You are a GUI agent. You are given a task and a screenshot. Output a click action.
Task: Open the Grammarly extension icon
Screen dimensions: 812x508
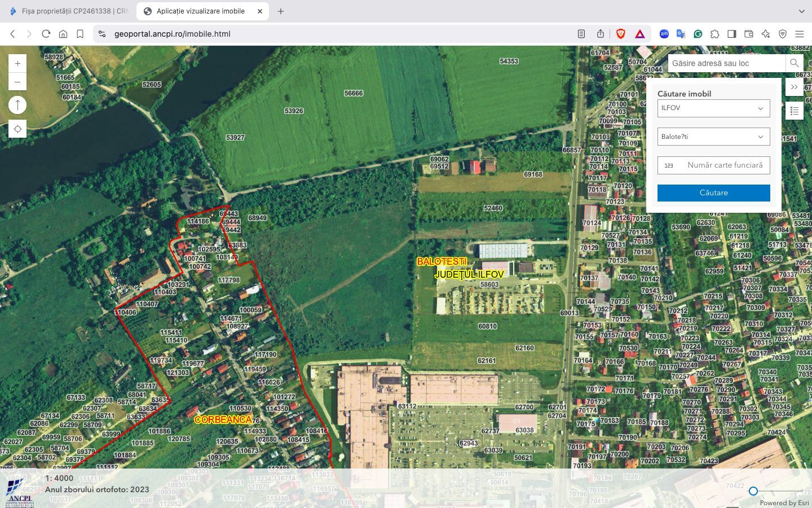(698, 34)
